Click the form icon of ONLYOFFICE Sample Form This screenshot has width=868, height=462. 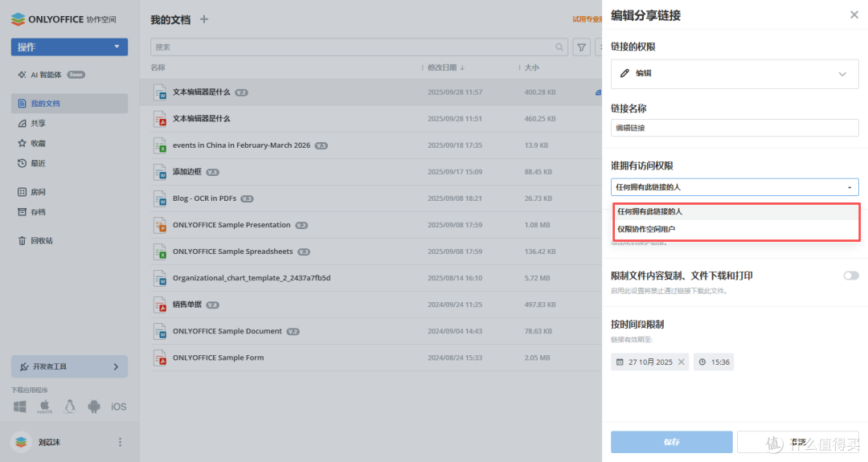(160, 358)
